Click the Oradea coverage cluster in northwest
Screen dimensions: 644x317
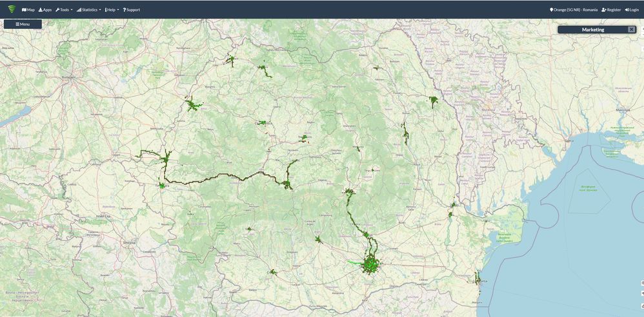[x=191, y=104]
